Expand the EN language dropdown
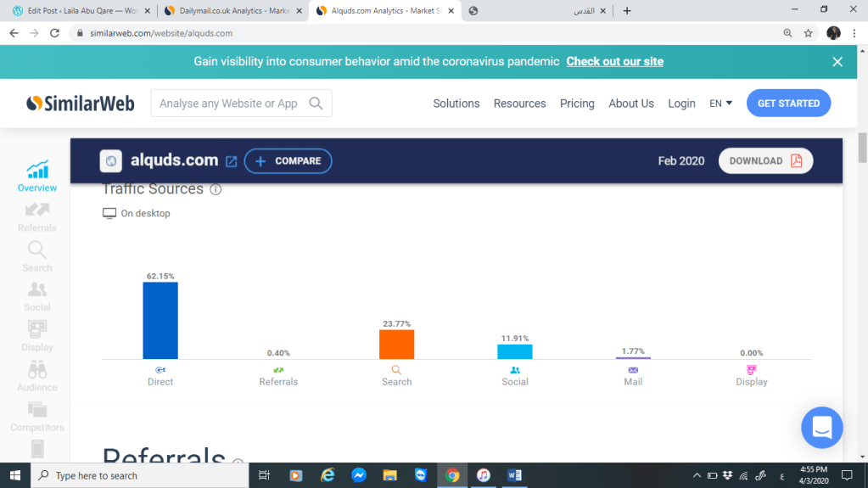The height and width of the screenshot is (488, 868). coord(720,104)
